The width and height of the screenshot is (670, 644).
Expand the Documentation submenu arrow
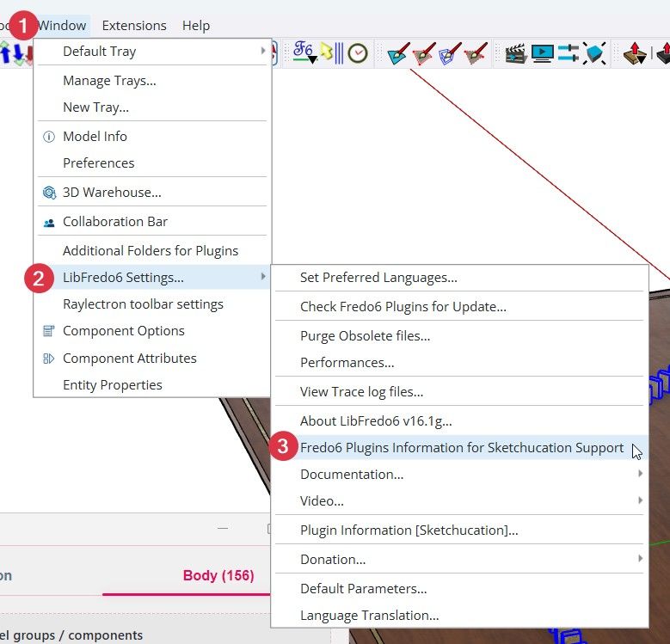640,473
